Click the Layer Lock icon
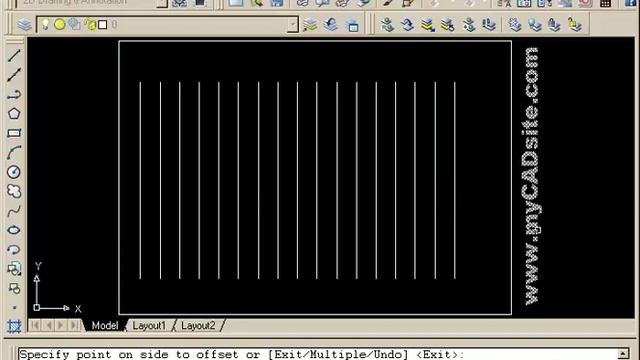Screen dimensions: 640x360 [x=554, y=25]
